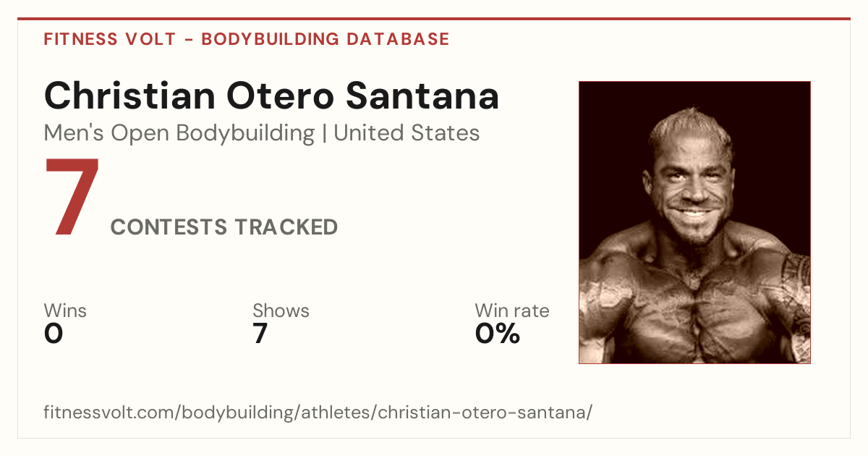Select the 0% win rate value

pos(498,334)
